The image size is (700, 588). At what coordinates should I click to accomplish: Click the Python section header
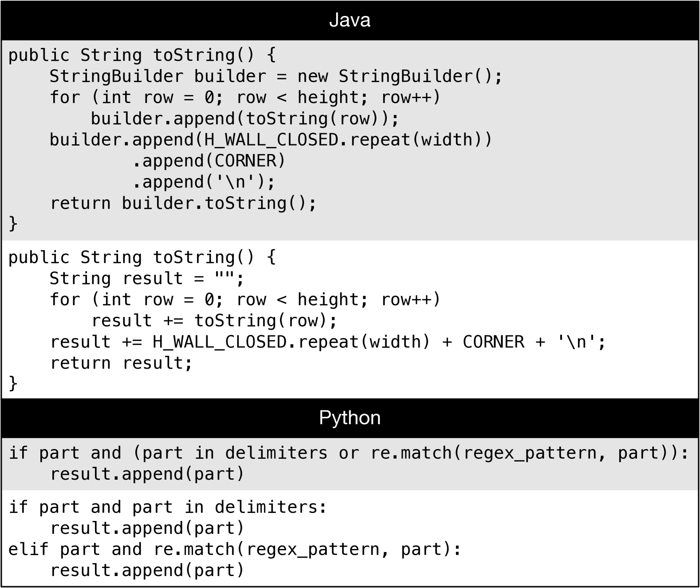pos(350,418)
